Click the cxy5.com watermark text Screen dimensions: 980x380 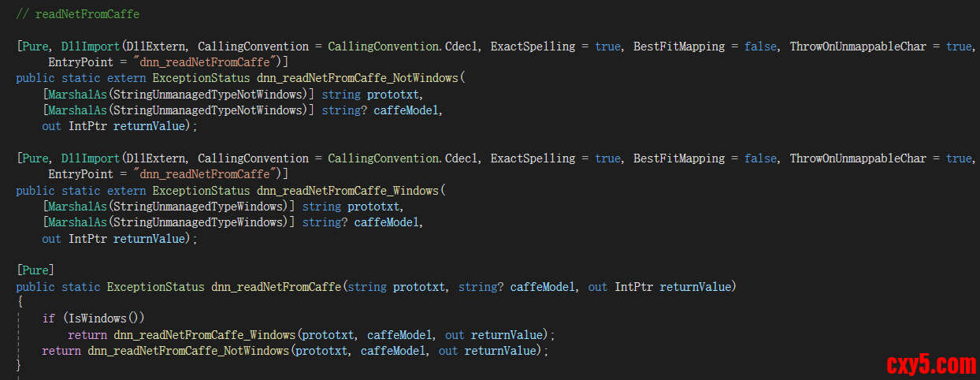point(931,363)
